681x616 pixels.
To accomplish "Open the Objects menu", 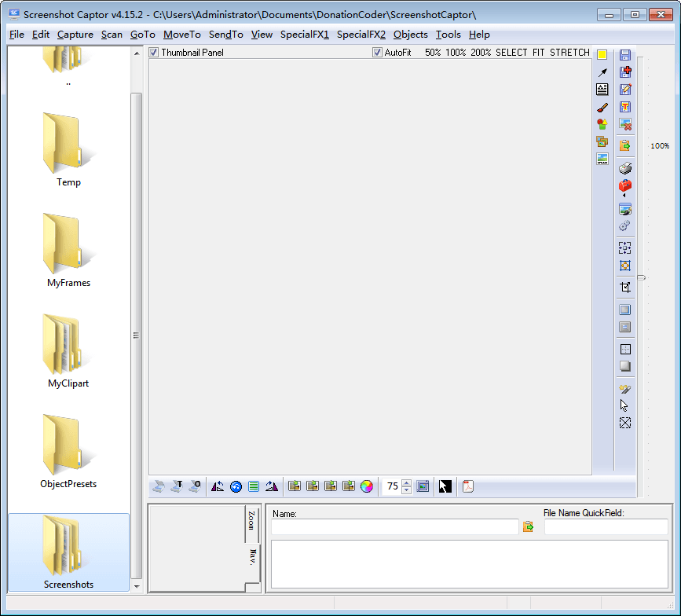I will click(x=410, y=35).
